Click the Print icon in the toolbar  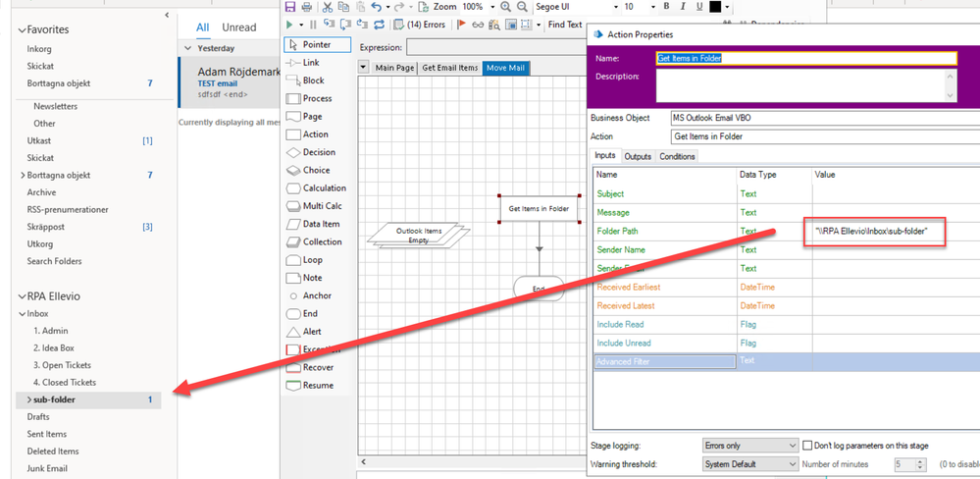306,7
